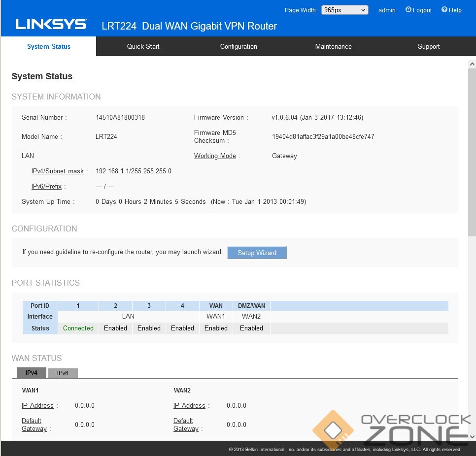Click the scrollbar down arrow
Screen dimensions: 476x456
[x=472, y=437]
